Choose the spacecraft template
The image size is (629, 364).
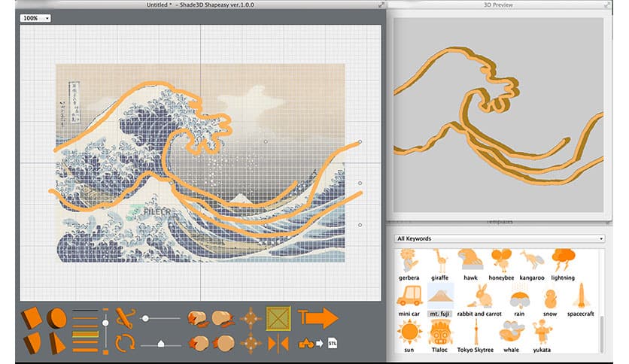click(580, 301)
